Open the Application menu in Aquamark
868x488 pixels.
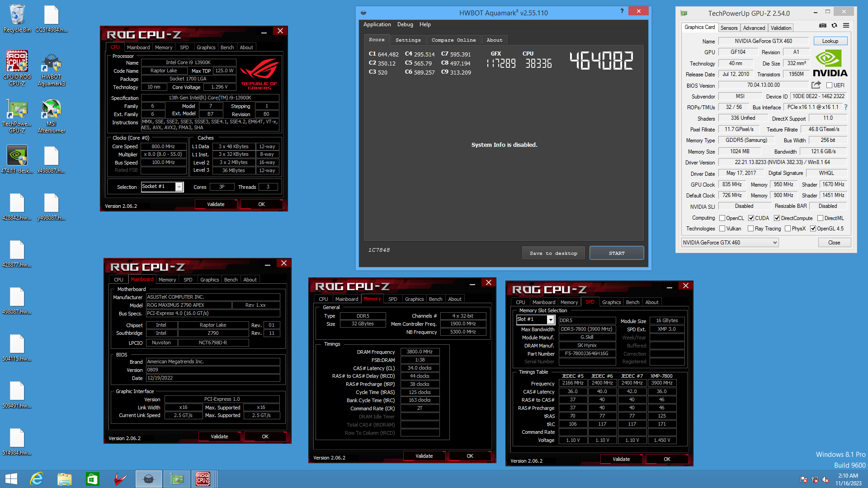coord(377,24)
